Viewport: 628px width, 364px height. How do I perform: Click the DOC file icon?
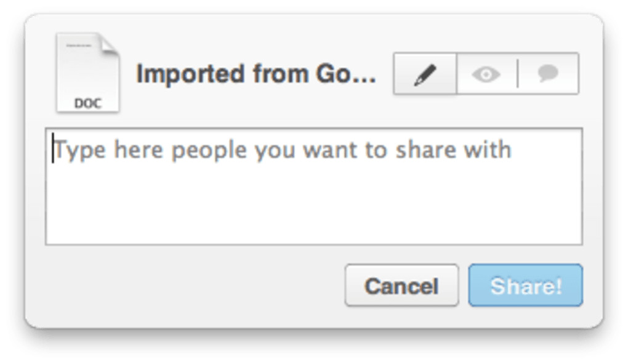(x=87, y=73)
